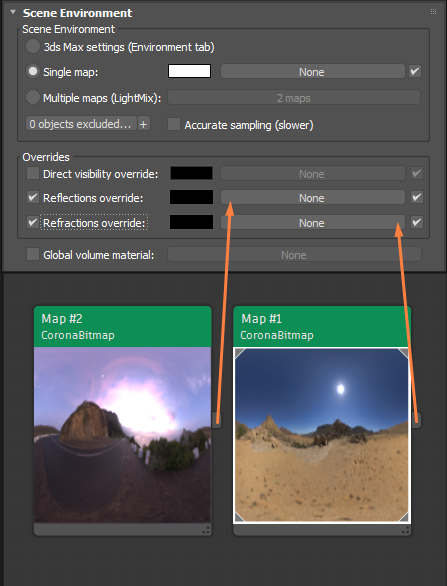Click the Map #2 road HDRI thumbnail
Viewport: 447px width, 586px height.
coord(123,435)
